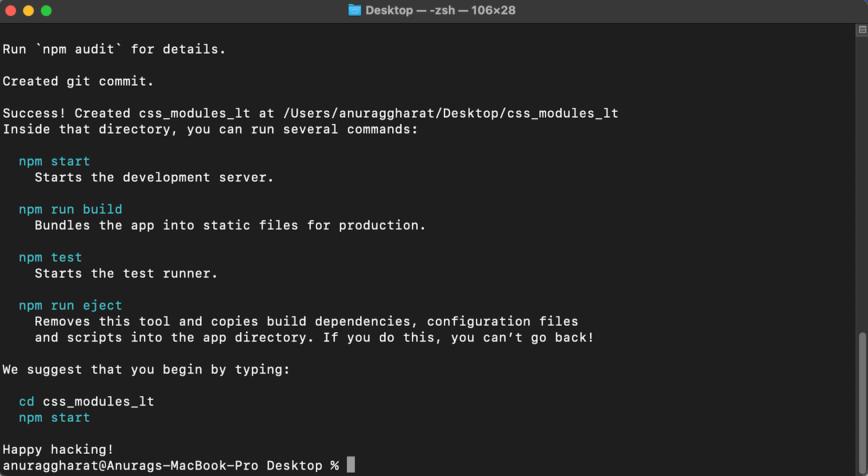The height and width of the screenshot is (476, 868).
Task: Click the 'npm run build' command line
Action: point(71,209)
